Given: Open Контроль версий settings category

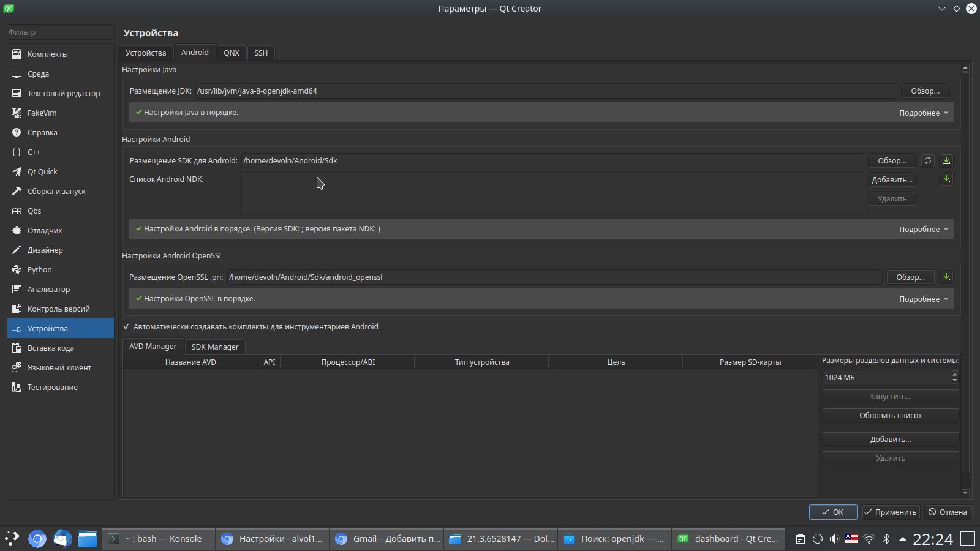Looking at the screenshot, I should tap(61, 309).
